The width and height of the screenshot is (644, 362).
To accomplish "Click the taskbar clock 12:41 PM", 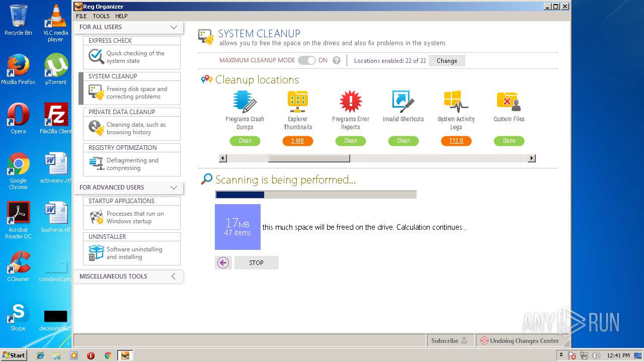I will tap(618, 355).
